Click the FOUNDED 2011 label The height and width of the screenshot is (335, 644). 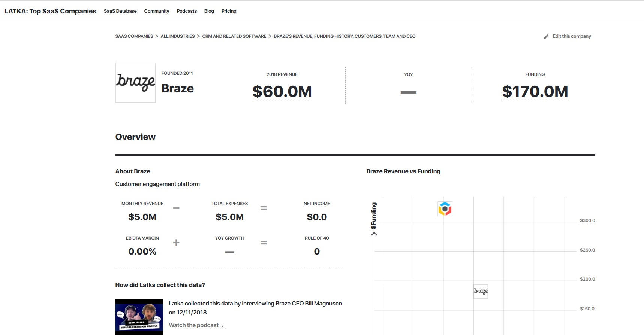coord(177,73)
